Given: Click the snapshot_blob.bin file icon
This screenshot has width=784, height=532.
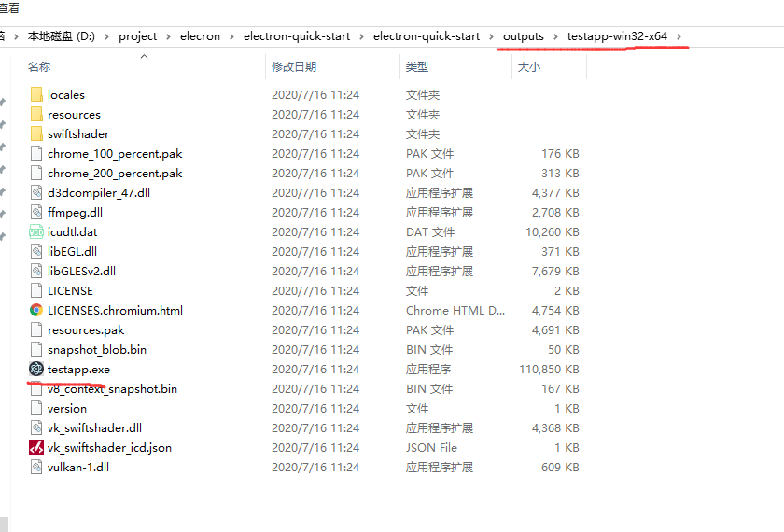Looking at the screenshot, I should click(x=36, y=349).
